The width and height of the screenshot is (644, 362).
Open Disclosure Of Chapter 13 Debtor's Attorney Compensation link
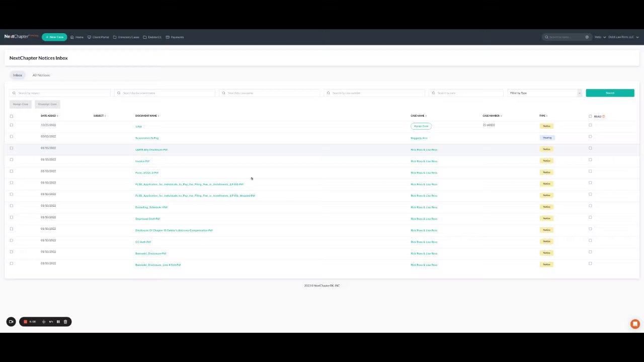coord(174,230)
